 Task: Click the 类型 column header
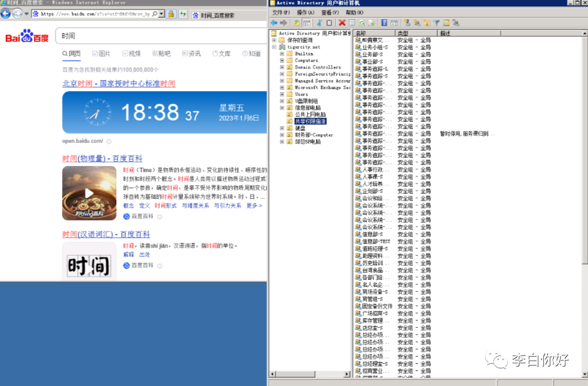[x=417, y=33]
